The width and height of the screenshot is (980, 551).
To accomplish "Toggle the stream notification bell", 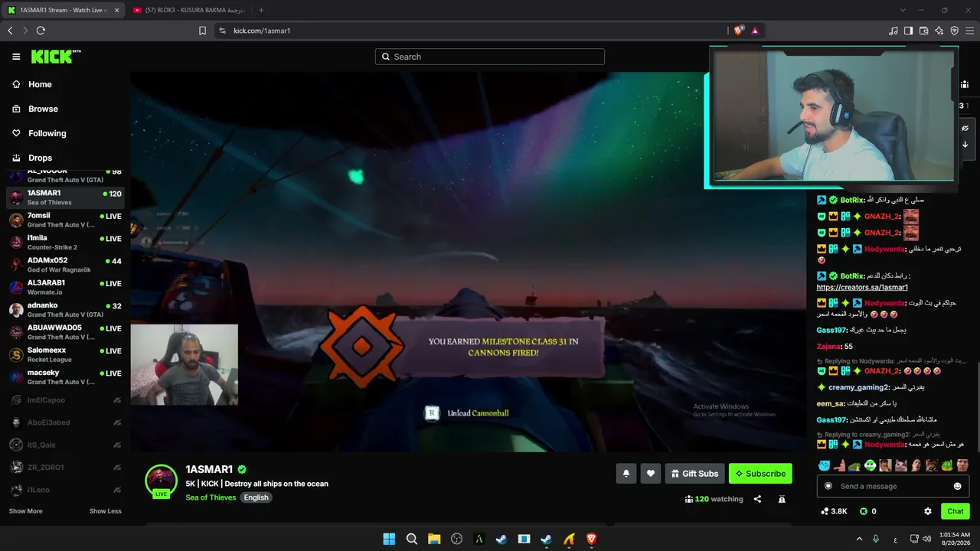I will click(x=626, y=474).
